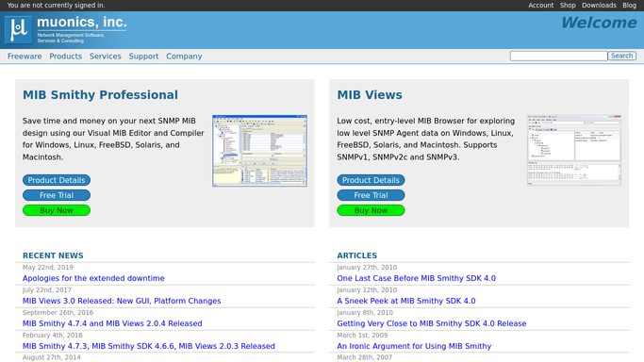Open 'A Sneek Peek at MIB Smithy SDK 4.0'
Screen dimensions: 644x362
406,301
